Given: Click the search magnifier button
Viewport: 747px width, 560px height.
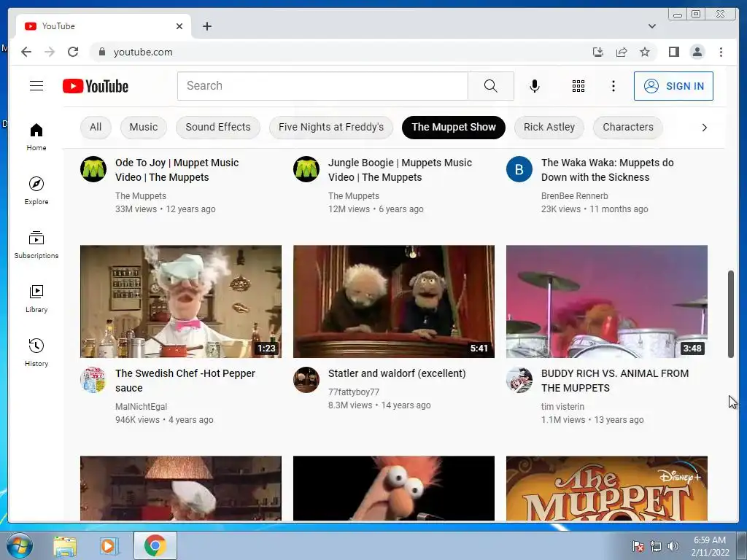Looking at the screenshot, I should point(491,86).
